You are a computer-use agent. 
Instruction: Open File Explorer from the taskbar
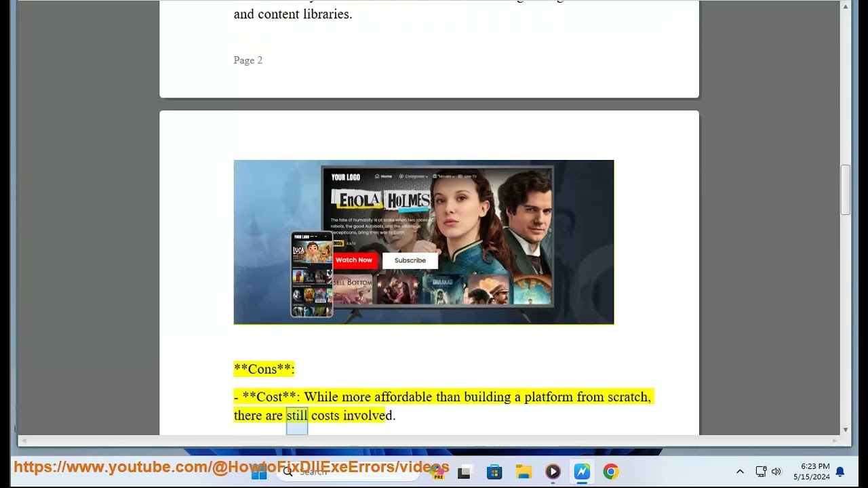point(524,472)
